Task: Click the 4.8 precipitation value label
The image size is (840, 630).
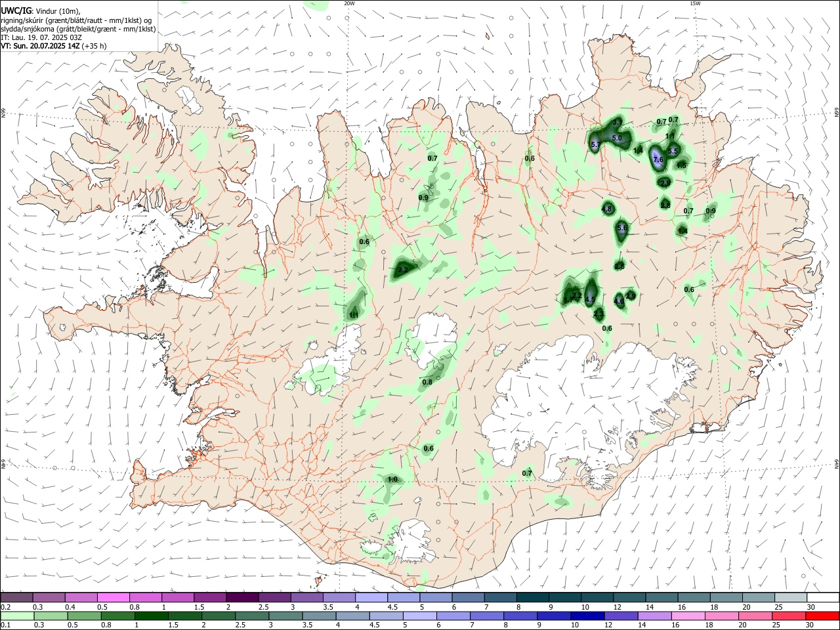Action: (x=606, y=209)
